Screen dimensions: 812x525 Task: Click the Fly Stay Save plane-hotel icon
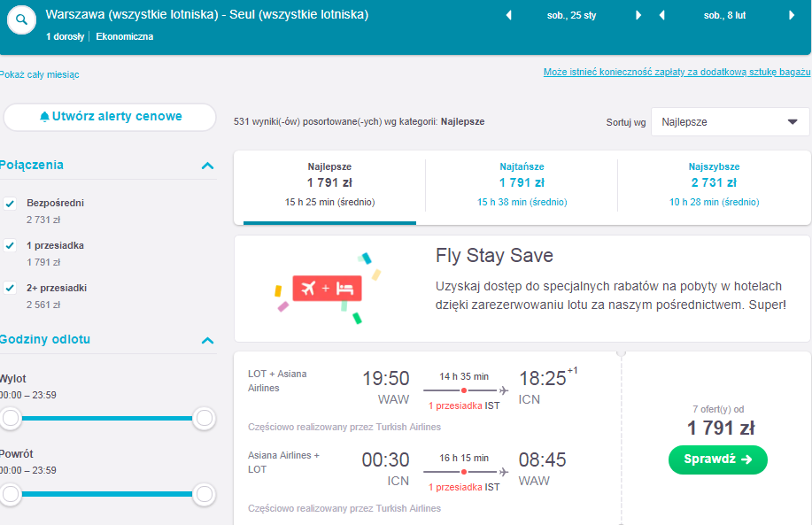coord(327,289)
